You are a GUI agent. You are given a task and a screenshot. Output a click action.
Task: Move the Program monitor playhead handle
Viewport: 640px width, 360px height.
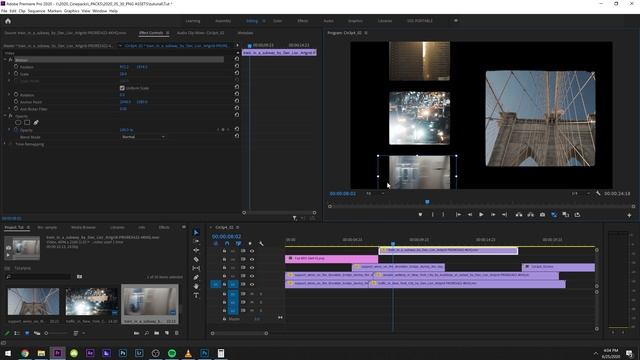[427, 202]
